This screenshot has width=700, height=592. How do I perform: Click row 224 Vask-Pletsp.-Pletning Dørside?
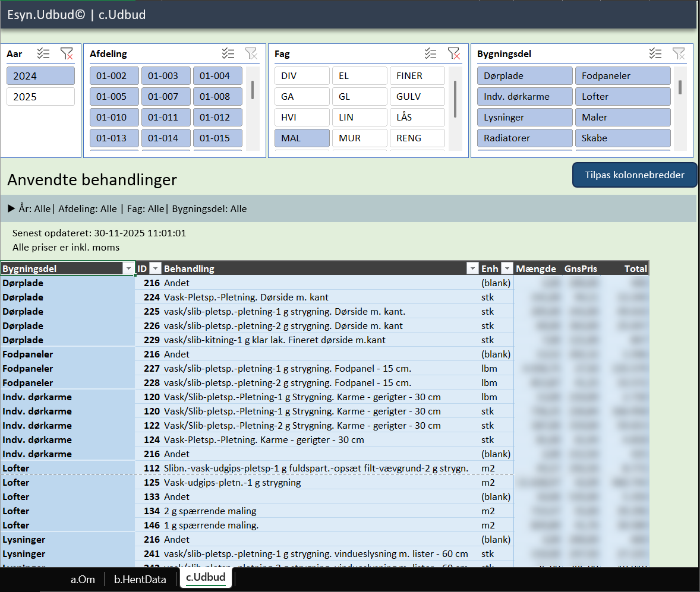click(324, 297)
